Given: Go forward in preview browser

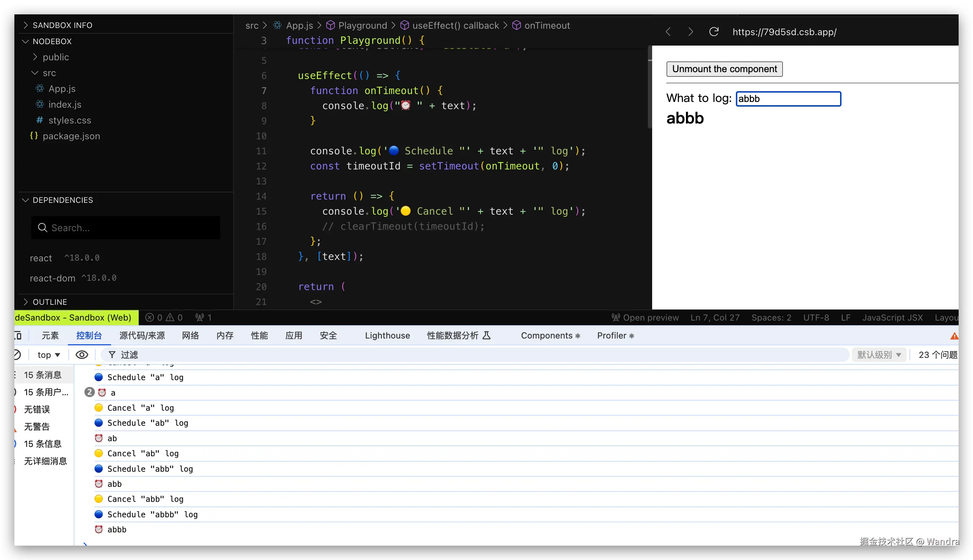Looking at the screenshot, I should tap(691, 32).
